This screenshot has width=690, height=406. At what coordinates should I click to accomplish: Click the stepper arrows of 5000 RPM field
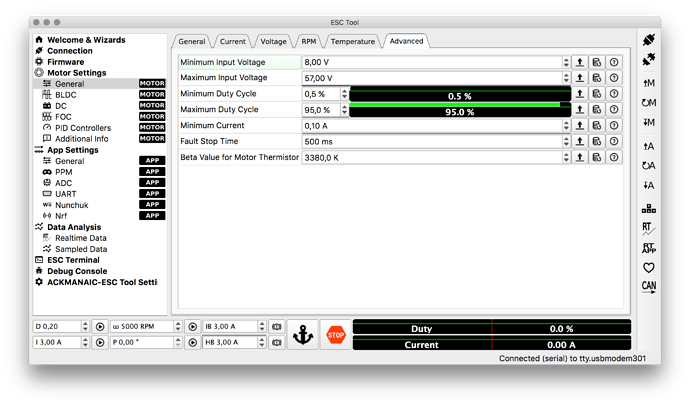point(178,326)
